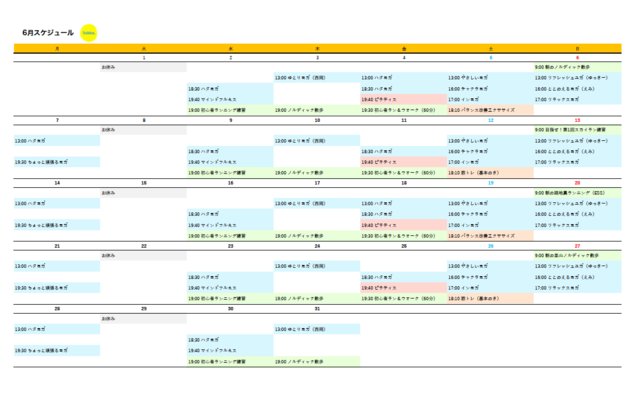Click the お休み cell on the 29th
640x393 pixels.
click(144, 319)
